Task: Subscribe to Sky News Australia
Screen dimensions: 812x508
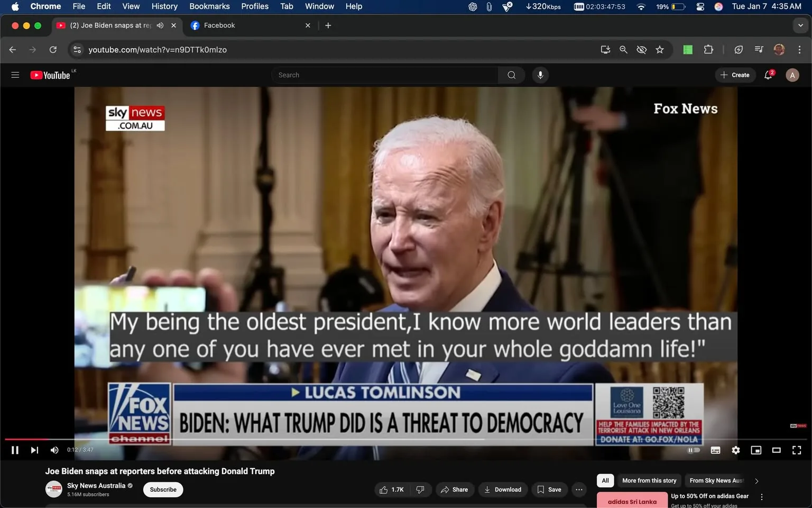Action: tap(163, 489)
